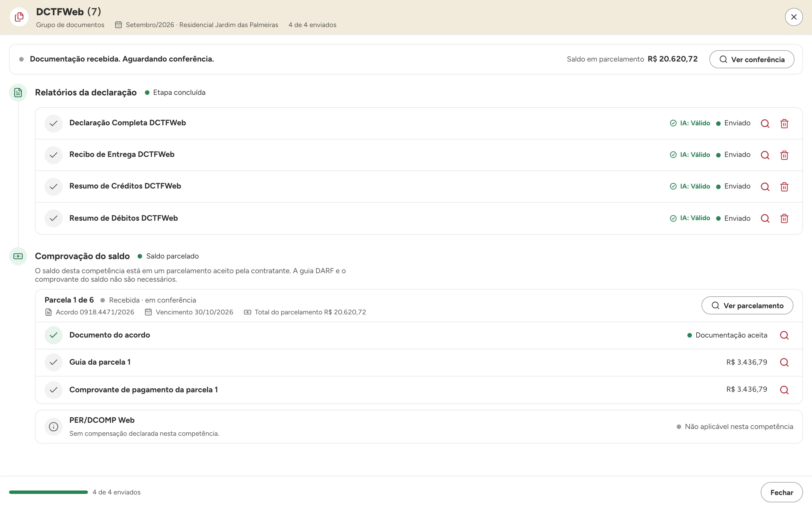View the Declaração Completa DCTFWeb document
The width and height of the screenshot is (812, 508).
[765, 123]
